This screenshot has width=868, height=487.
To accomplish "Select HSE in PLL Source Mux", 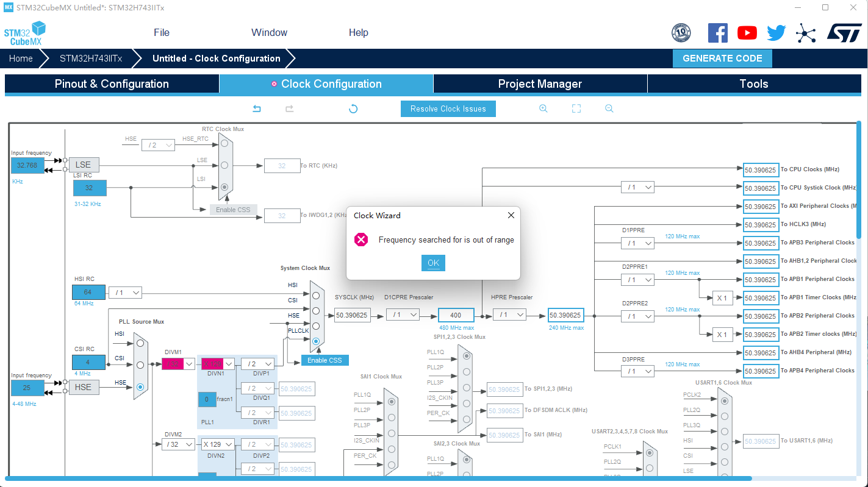I will click(x=140, y=387).
